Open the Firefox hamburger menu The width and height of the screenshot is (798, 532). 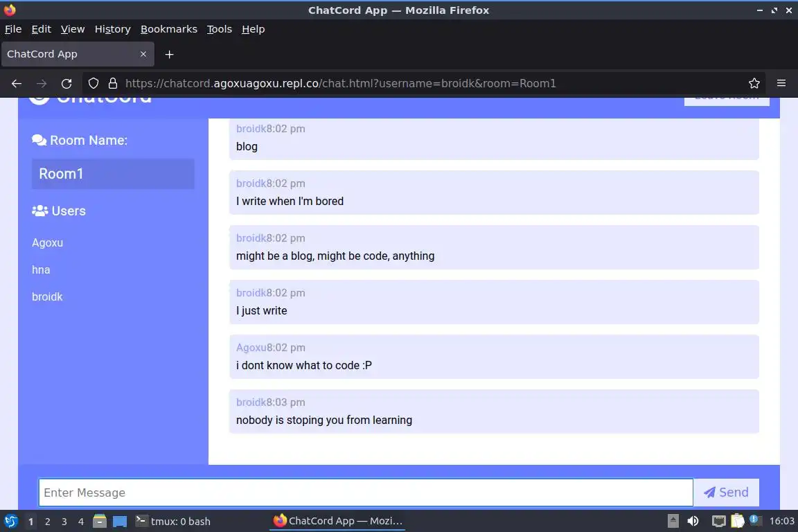click(x=781, y=84)
